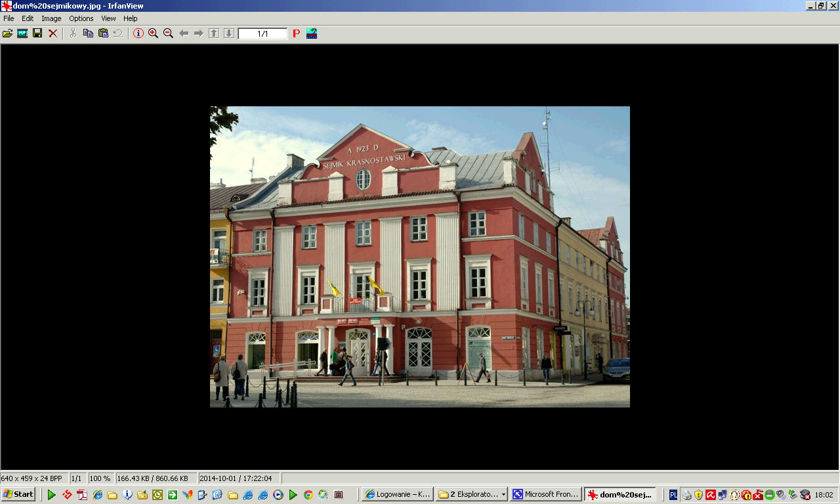Click the '100 %' zoom status entry

click(x=100, y=478)
